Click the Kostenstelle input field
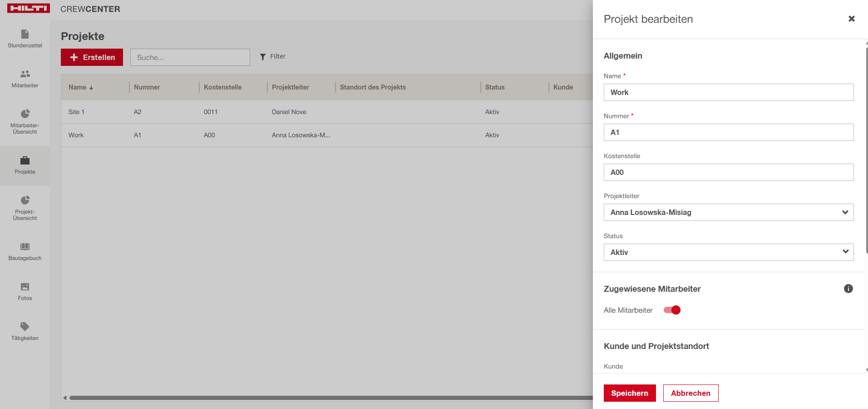The image size is (868, 409). [728, 172]
